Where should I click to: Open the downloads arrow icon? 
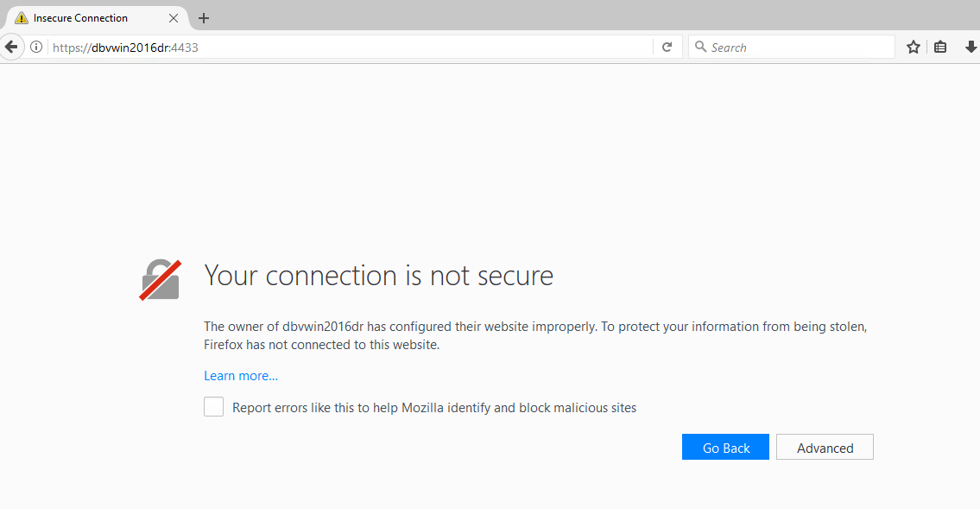coord(971,47)
